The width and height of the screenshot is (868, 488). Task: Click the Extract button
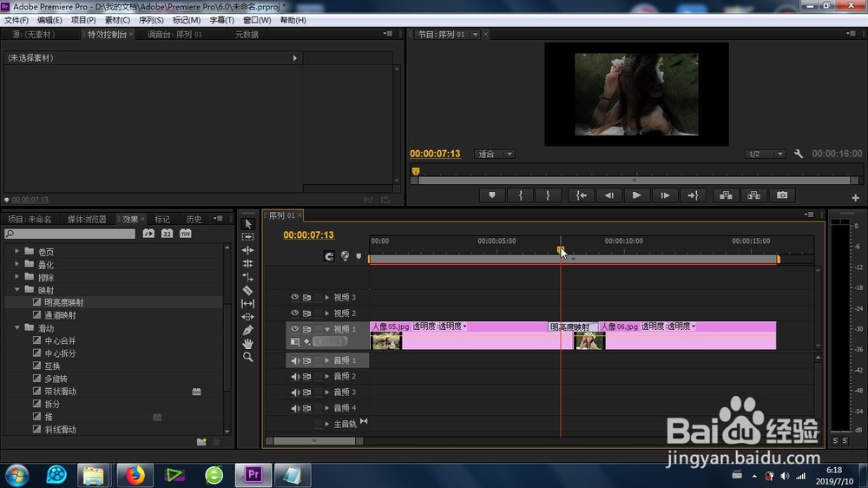point(754,195)
